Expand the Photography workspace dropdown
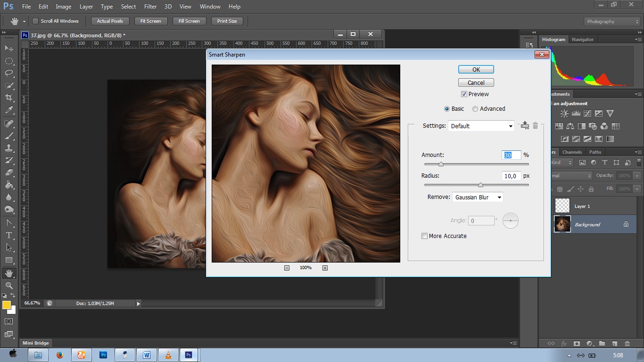 612,22
